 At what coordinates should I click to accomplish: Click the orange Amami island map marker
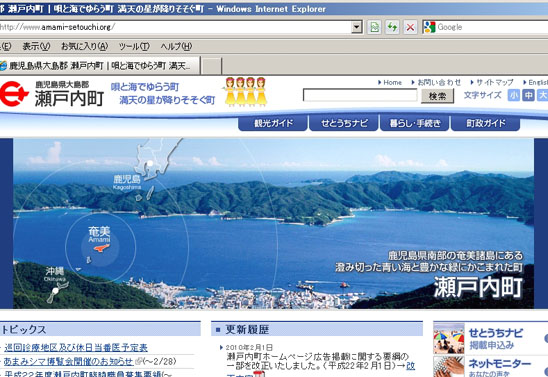click(x=101, y=248)
